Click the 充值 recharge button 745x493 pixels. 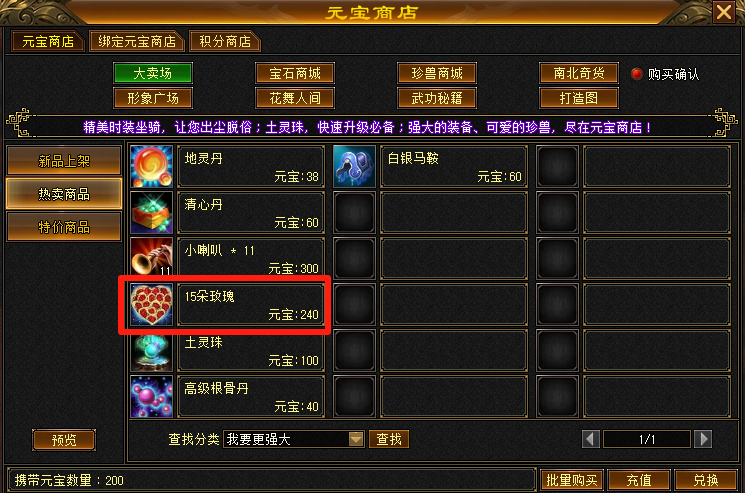coord(639,481)
